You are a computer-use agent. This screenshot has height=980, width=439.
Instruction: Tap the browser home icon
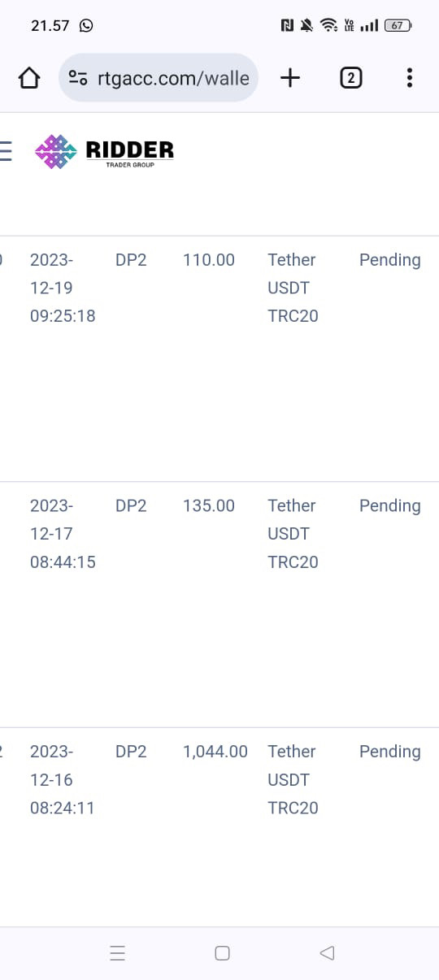(x=28, y=78)
